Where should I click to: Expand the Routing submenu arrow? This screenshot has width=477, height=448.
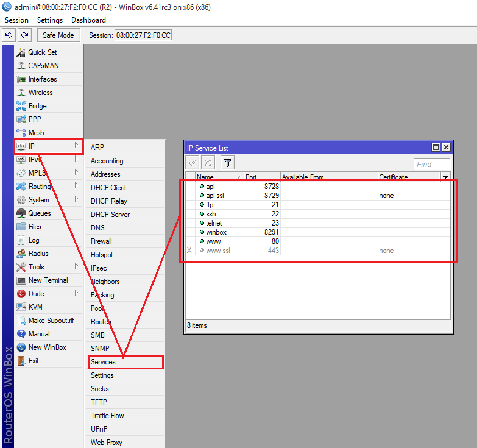76,186
